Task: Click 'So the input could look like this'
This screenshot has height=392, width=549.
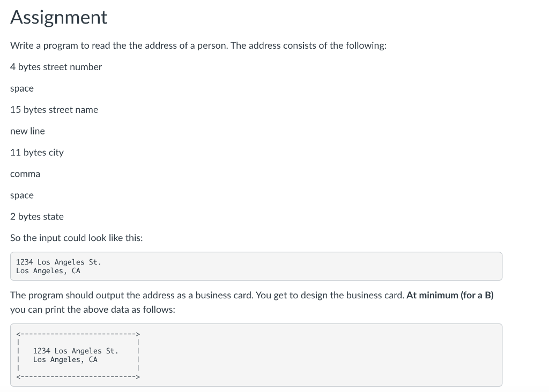Action: [77, 238]
